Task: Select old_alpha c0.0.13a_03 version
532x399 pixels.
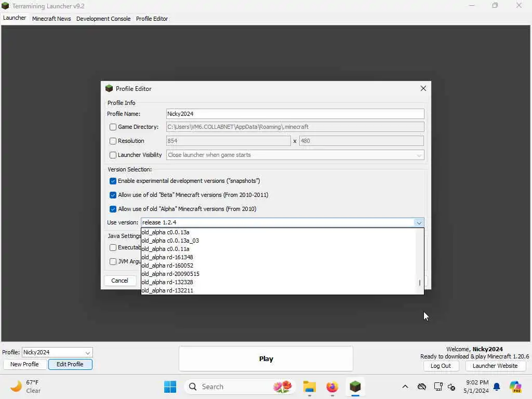Action: click(x=278, y=241)
